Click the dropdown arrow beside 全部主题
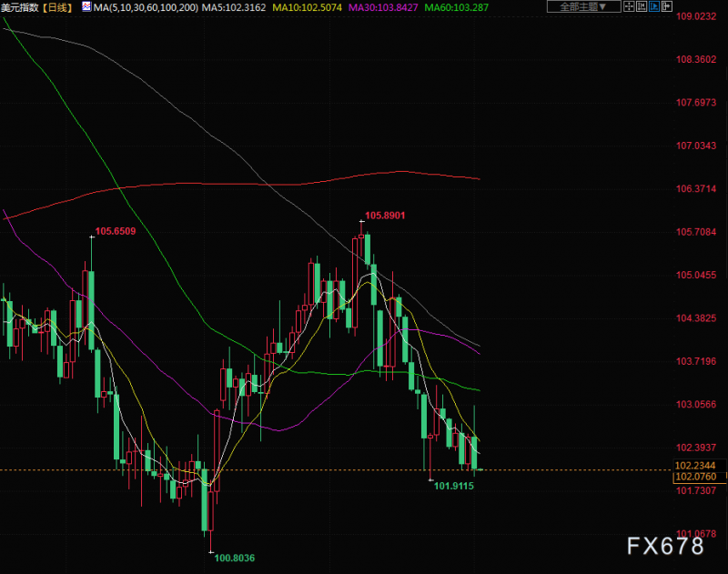The image size is (728, 574). pyautogui.click(x=602, y=6)
